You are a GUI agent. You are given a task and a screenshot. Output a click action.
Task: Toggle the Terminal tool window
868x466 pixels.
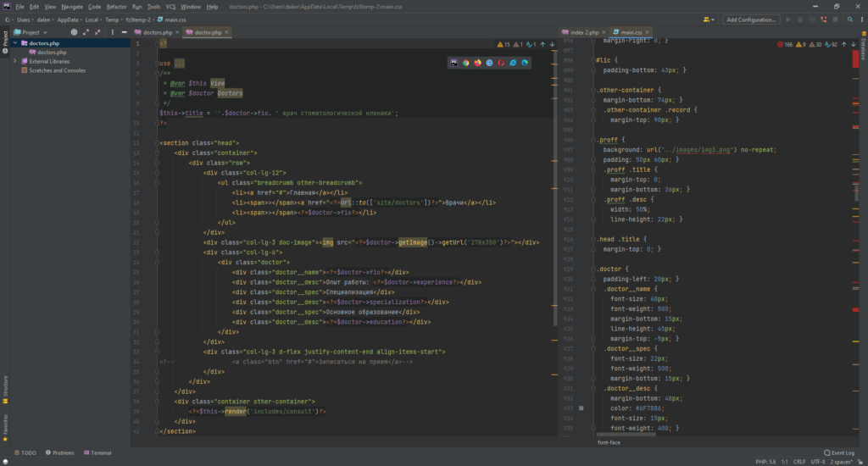[97, 452]
